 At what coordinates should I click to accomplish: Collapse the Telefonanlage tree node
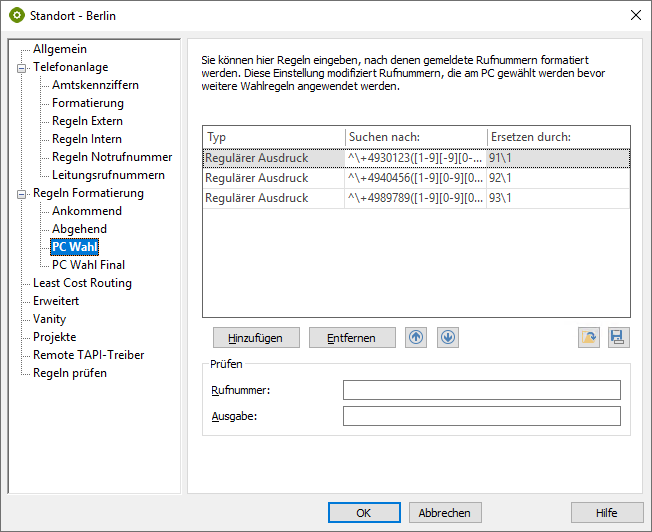(x=20, y=68)
